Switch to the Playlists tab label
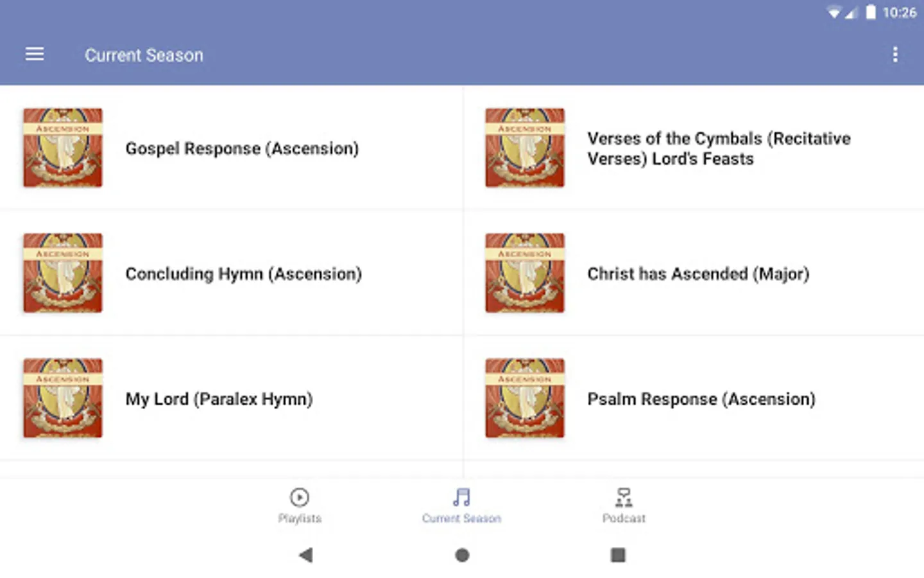 click(x=300, y=518)
